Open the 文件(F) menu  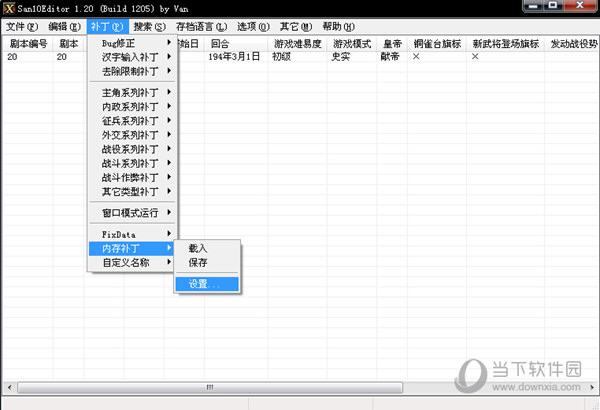pos(22,27)
